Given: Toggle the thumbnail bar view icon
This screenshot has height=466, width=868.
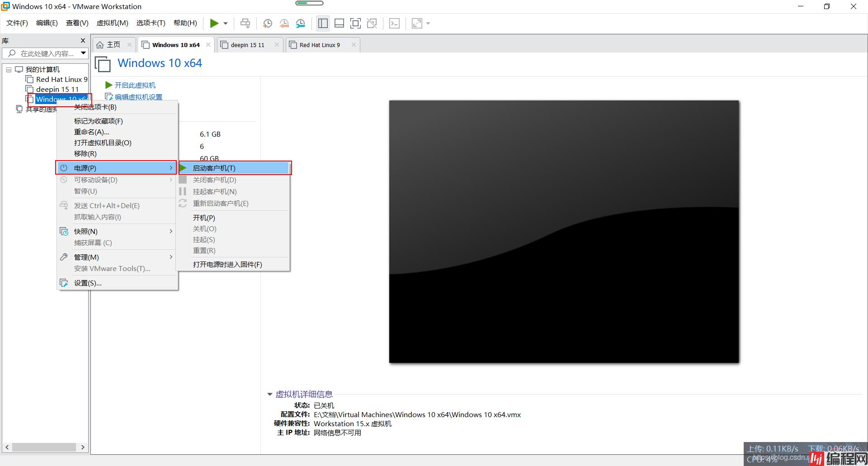Looking at the screenshot, I should [x=339, y=23].
